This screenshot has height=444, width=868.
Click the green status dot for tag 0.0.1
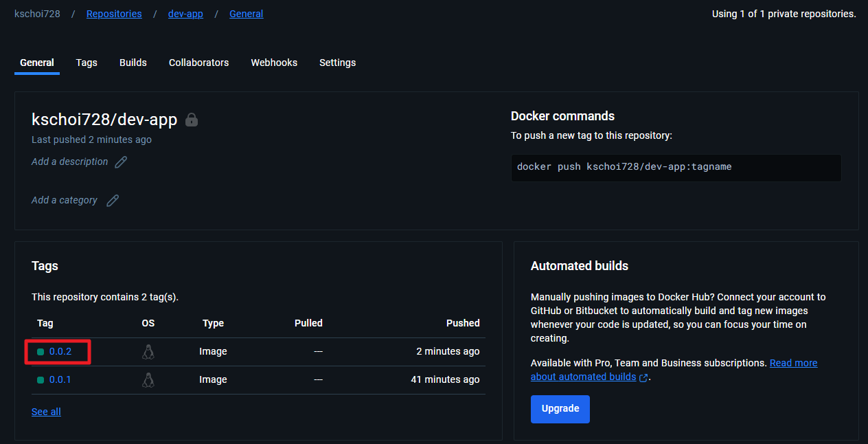click(41, 380)
